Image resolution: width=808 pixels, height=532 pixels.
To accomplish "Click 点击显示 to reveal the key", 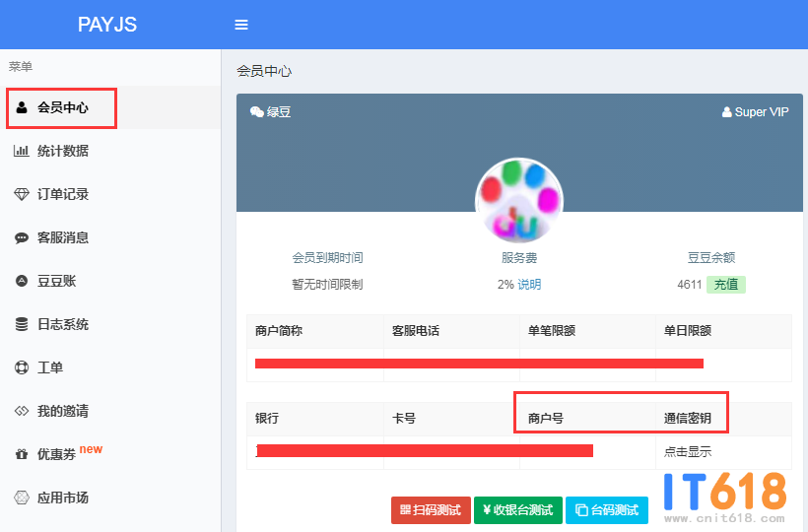I will point(688,452).
